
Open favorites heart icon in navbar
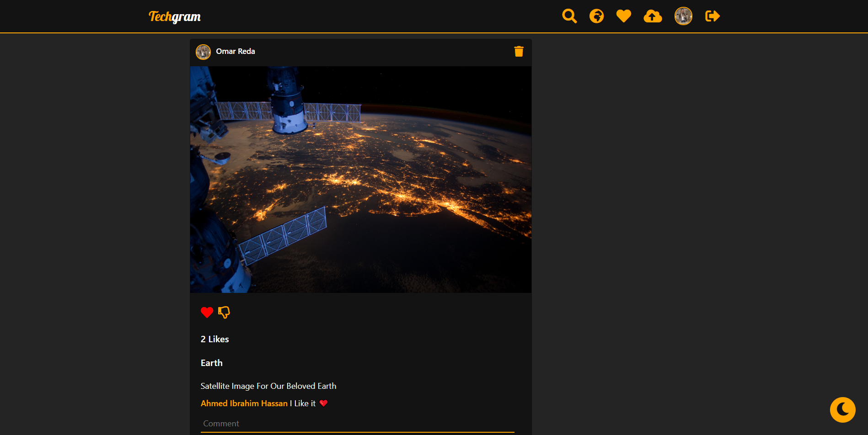click(x=624, y=16)
